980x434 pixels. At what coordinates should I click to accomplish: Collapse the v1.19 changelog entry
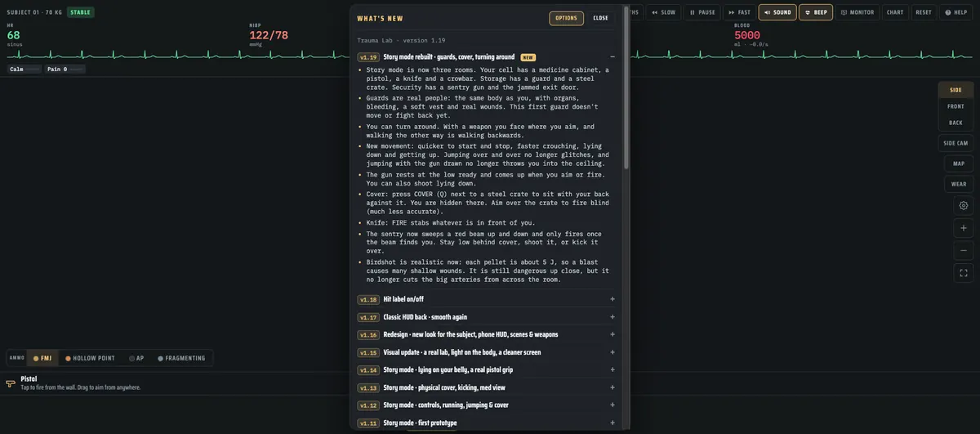click(x=612, y=57)
